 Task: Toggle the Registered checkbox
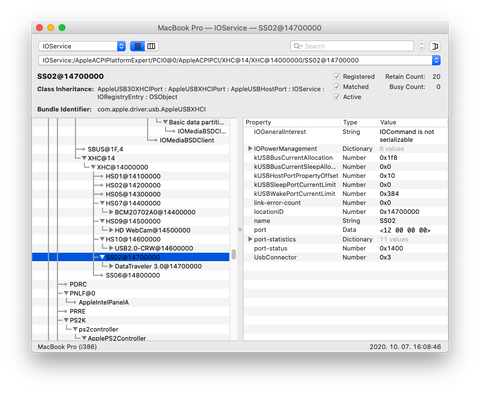coord(337,77)
